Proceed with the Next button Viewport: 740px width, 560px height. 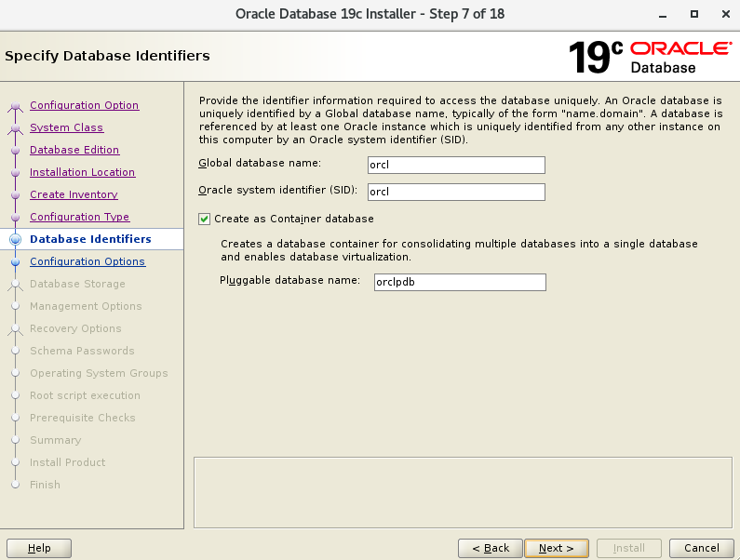tap(557, 548)
